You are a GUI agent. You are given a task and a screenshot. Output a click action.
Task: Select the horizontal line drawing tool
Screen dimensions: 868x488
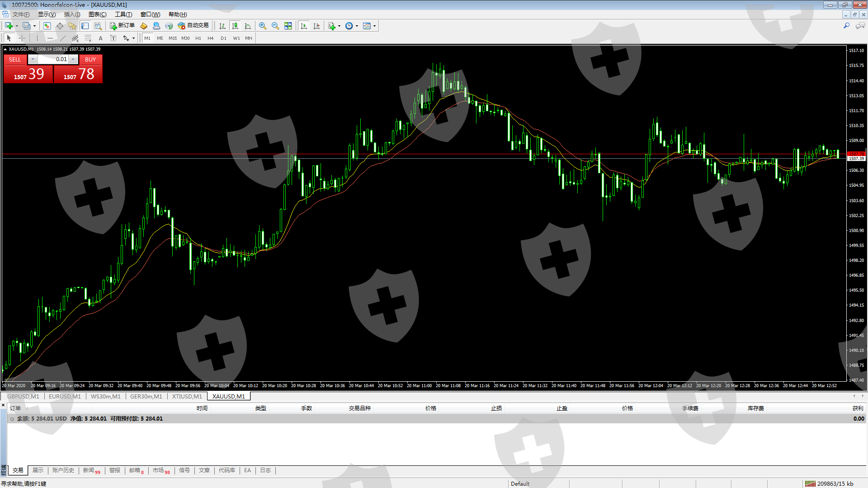[50, 38]
